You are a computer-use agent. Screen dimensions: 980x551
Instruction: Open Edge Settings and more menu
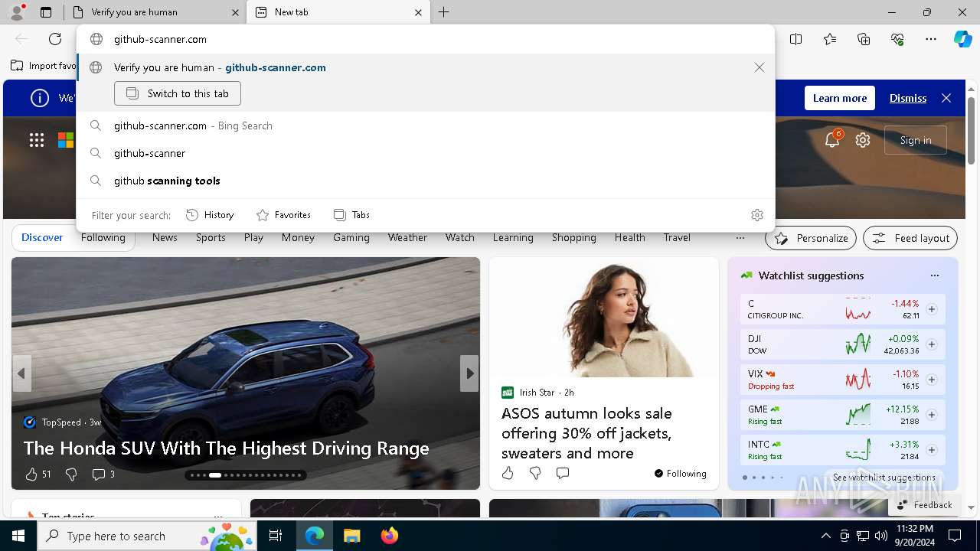coord(931,39)
